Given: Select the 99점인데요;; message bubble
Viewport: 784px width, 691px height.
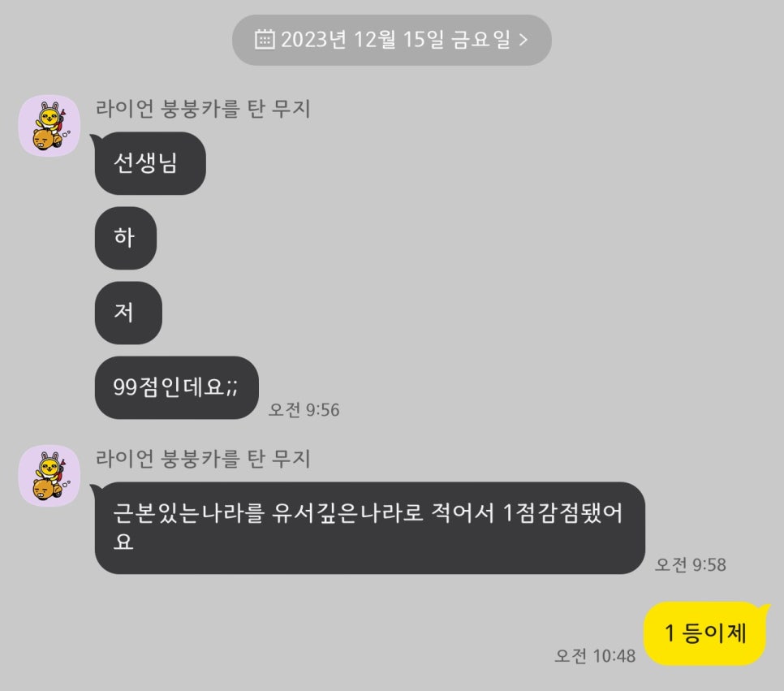Looking at the screenshot, I should click(x=176, y=388).
